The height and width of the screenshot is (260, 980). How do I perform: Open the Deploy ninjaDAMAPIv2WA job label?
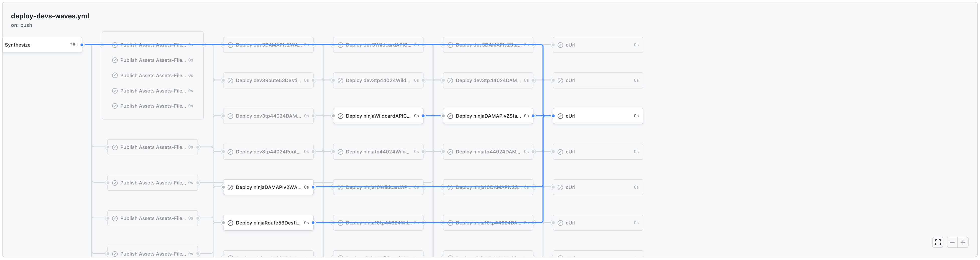point(268,187)
